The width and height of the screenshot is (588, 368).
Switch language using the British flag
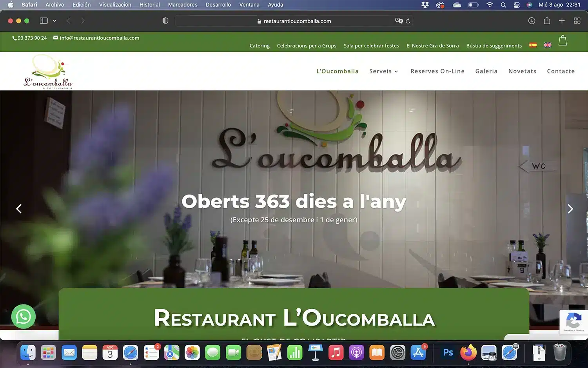(548, 45)
